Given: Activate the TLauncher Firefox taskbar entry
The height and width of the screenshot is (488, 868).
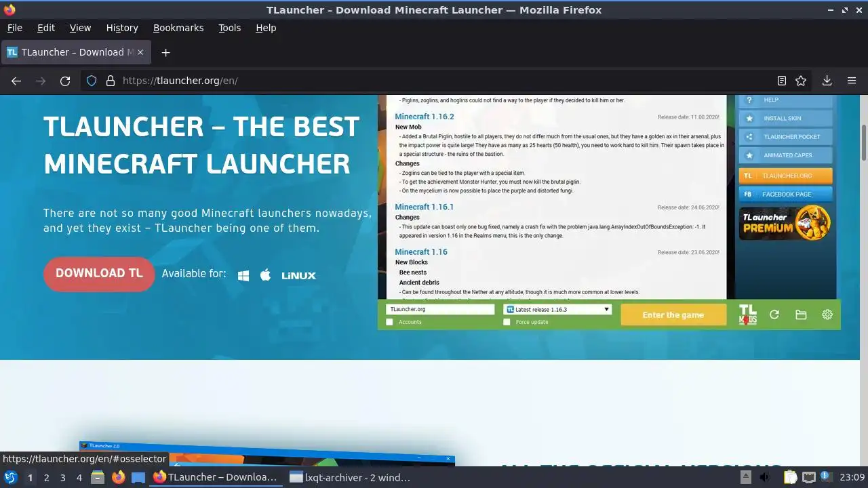Looking at the screenshot, I should pyautogui.click(x=217, y=478).
